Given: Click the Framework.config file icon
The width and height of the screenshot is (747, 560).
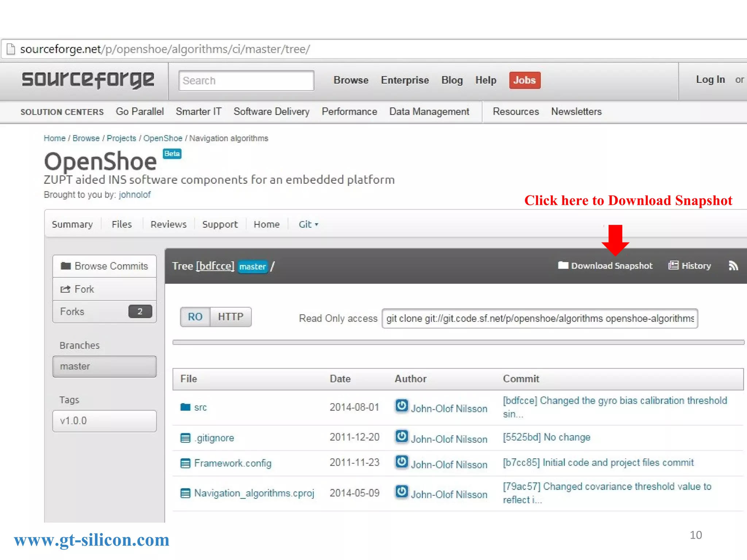Looking at the screenshot, I should [x=185, y=463].
